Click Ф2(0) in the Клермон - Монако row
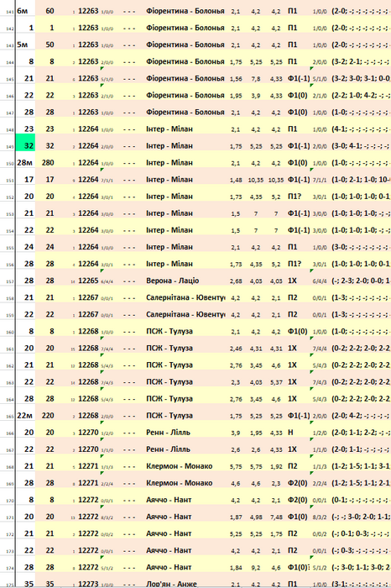 (297, 483)
